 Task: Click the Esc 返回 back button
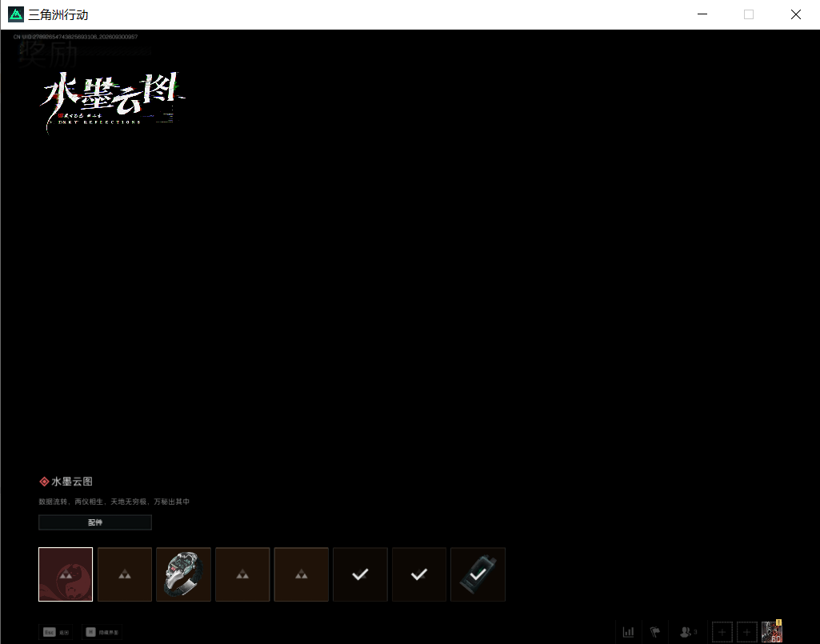point(56,632)
